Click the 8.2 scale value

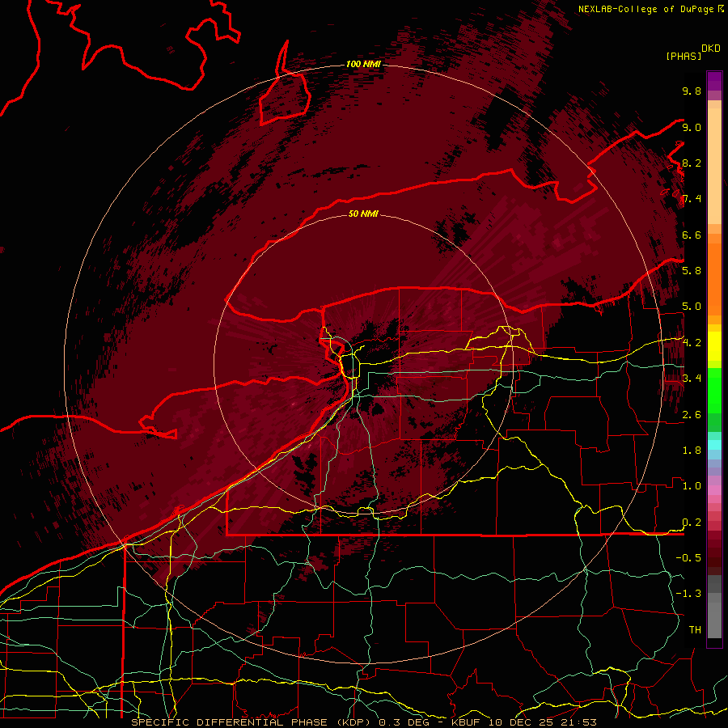click(x=692, y=163)
